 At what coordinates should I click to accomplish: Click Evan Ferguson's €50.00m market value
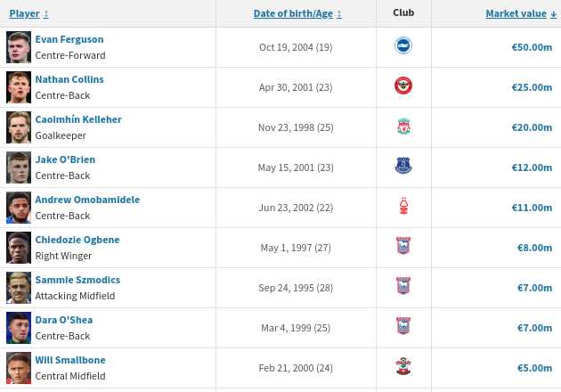532,47
